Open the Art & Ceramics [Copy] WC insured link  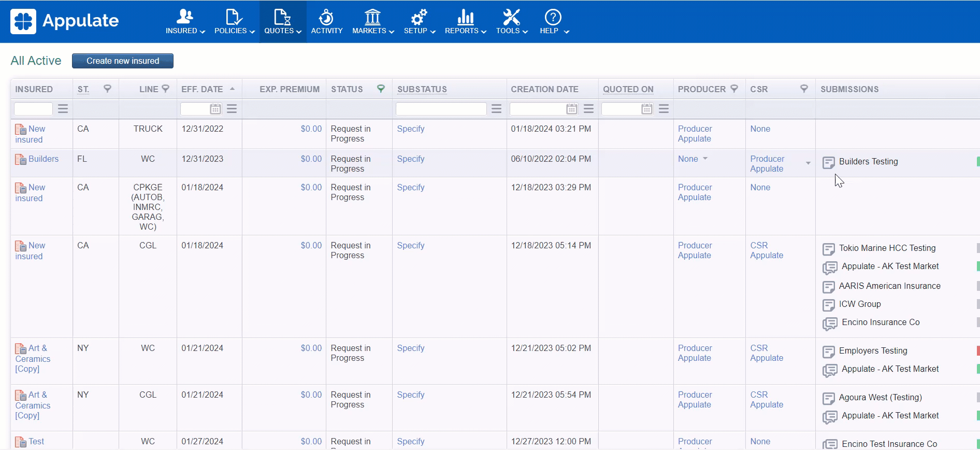click(33, 358)
